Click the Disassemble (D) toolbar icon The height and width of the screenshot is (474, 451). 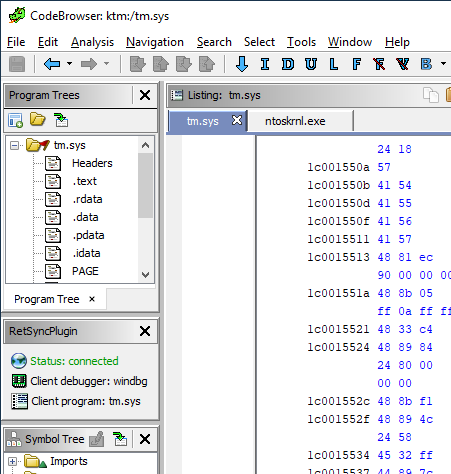[288, 64]
